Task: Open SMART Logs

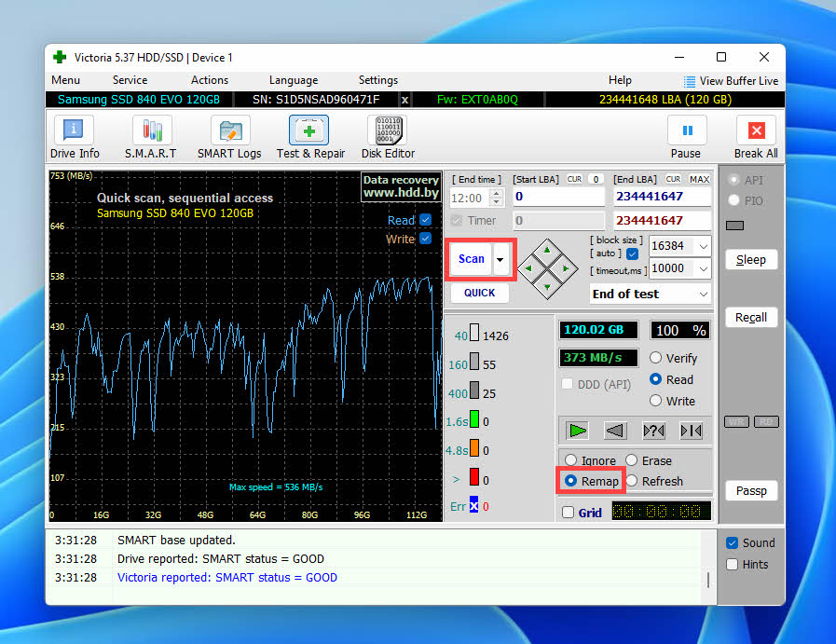Action: coord(230,137)
